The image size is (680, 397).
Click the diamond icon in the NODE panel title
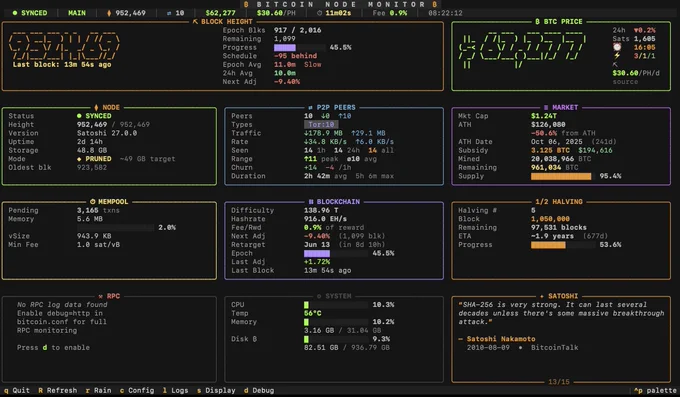tap(96, 107)
